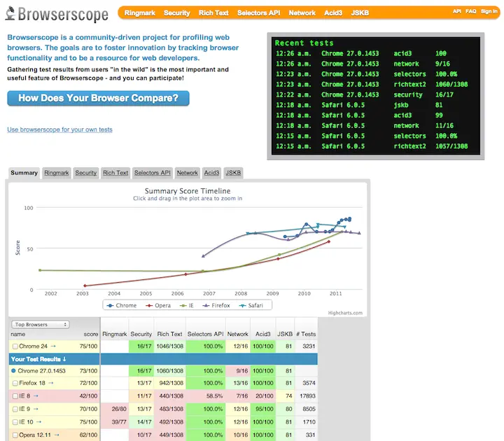Switch to the JSKB results tab

click(233, 173)
